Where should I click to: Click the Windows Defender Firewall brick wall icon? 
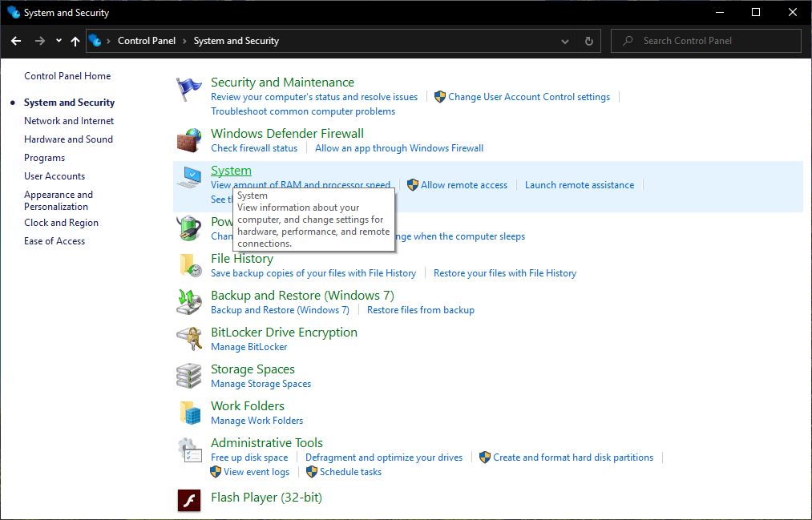point(188,140)
